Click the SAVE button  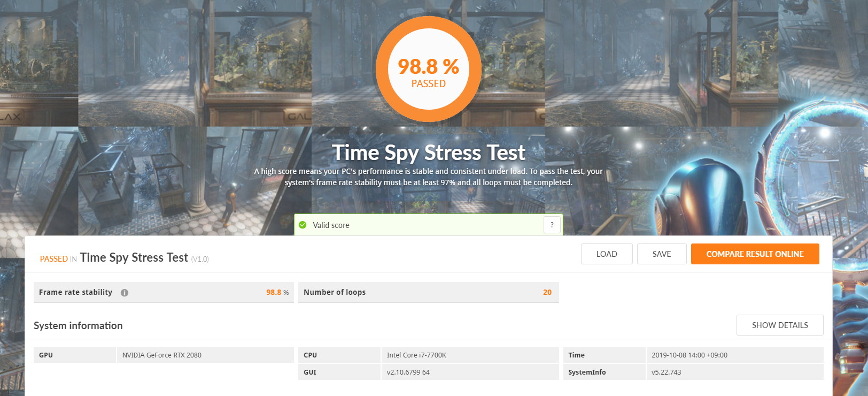[662, 254]
